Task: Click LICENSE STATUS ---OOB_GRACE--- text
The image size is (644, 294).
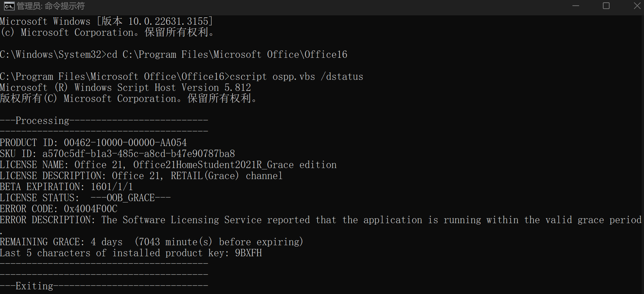Action: click(131, 198)
